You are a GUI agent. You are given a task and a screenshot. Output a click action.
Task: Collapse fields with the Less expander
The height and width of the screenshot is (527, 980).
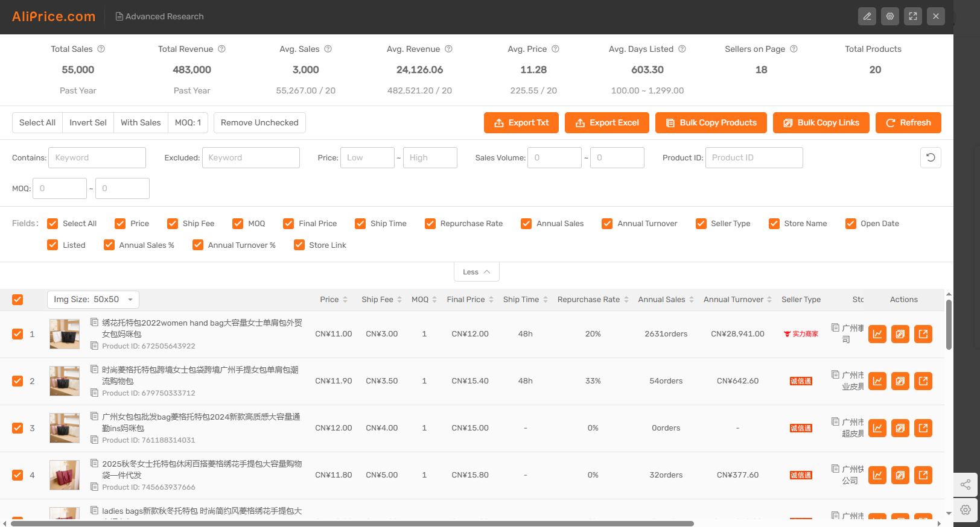tap(476, 272)
